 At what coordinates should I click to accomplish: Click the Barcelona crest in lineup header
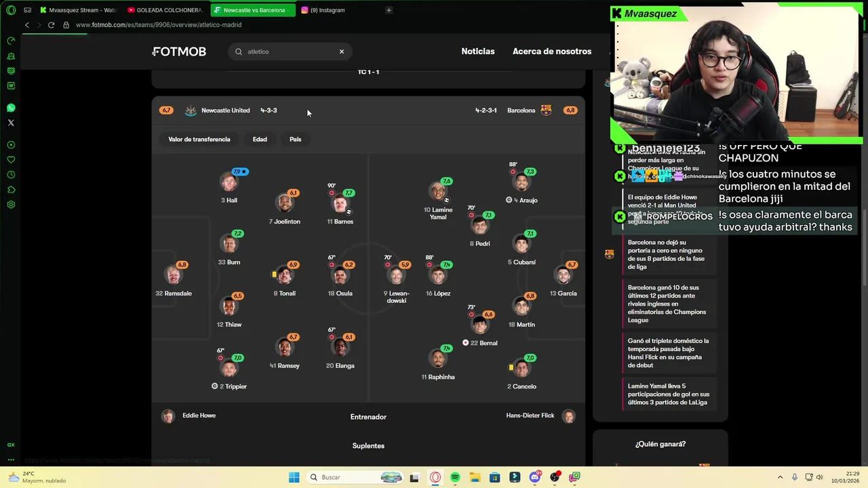[x=546, y=110]
